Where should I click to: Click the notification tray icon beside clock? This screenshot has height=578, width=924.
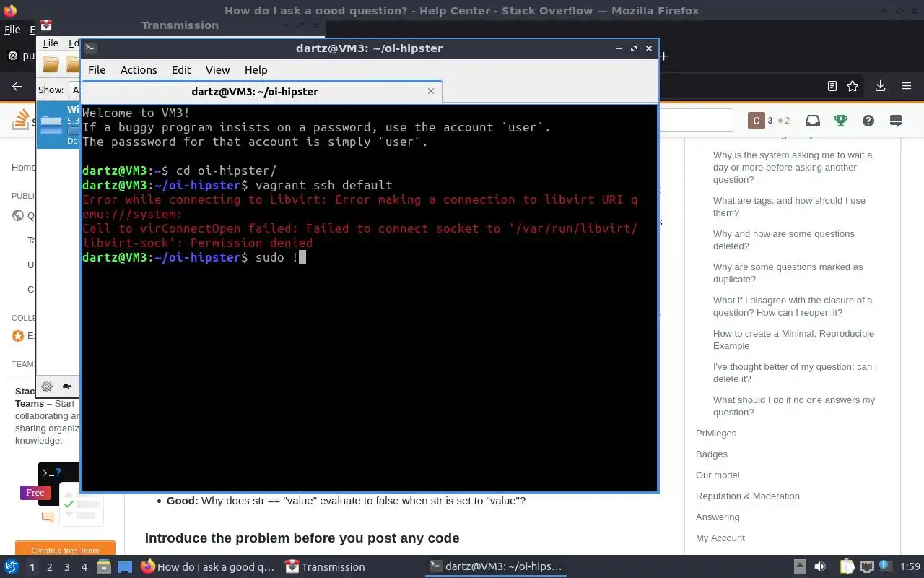(x=886, y=566)
